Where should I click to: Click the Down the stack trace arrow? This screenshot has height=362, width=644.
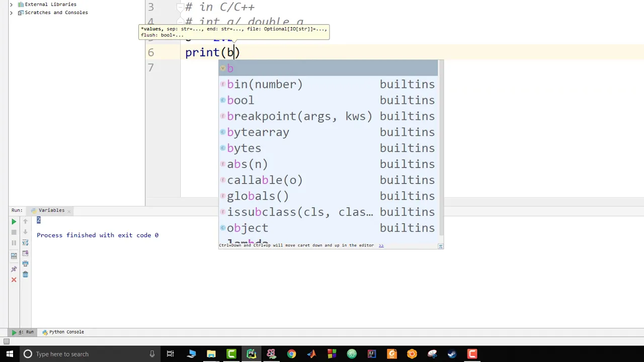coord(25,232)
